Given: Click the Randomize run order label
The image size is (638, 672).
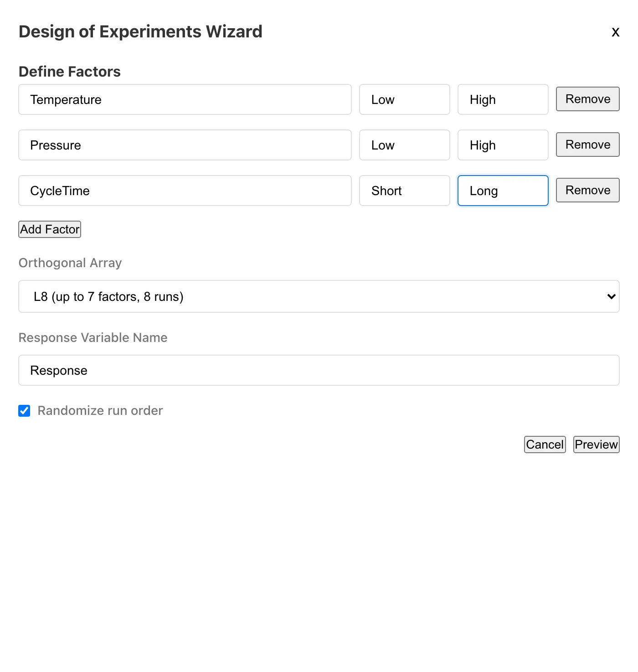Looking at the screenshot, I should coord(100,411).
